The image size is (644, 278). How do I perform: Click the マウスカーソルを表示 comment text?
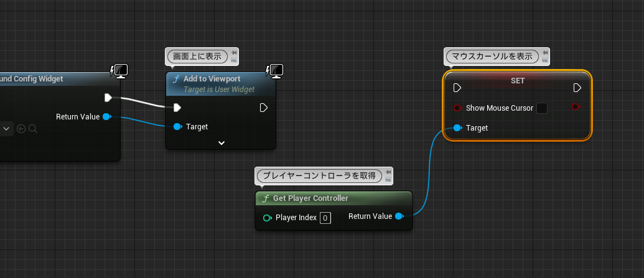pyautogui.click(x=492, y=56)
